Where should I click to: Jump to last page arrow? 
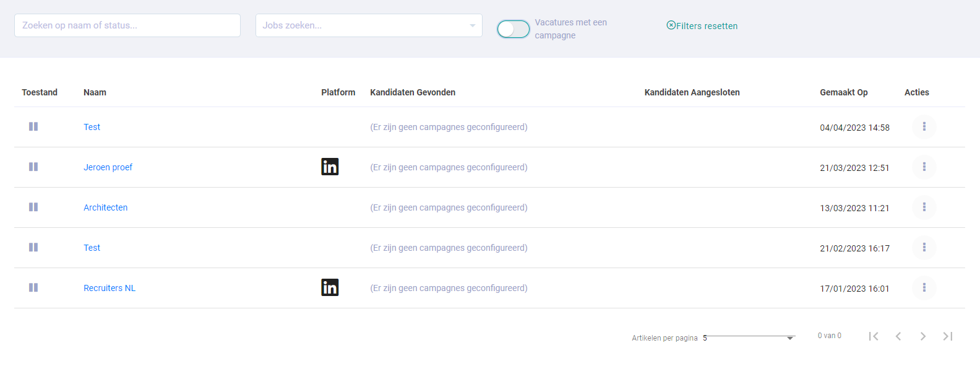pyautogui.click(x=948, y=336)
